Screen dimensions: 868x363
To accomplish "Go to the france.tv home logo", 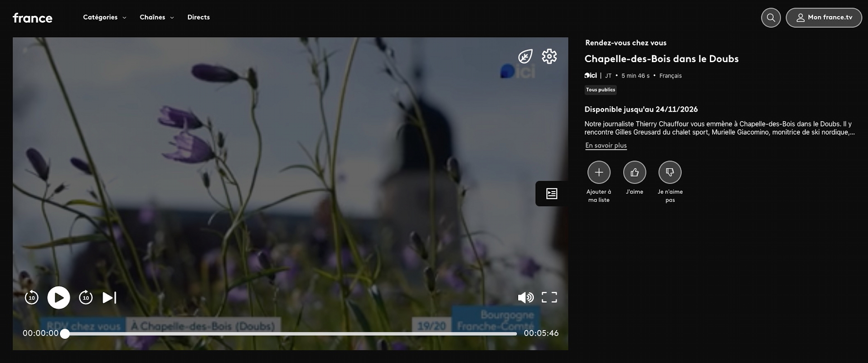I will [32, 18].
